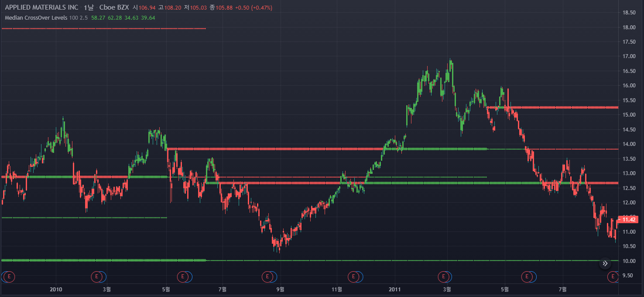Open the earnings marker before 3월 2011
Image resolution: width=644 pixels, height=297 pixels.
tap(444, 276)
